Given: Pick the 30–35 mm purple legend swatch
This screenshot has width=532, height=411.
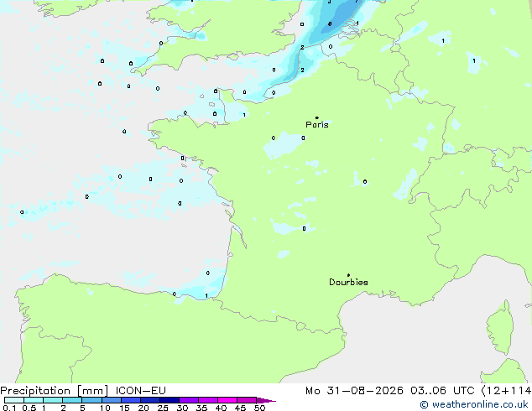Looking at the screenshot, I should (189, 400).
